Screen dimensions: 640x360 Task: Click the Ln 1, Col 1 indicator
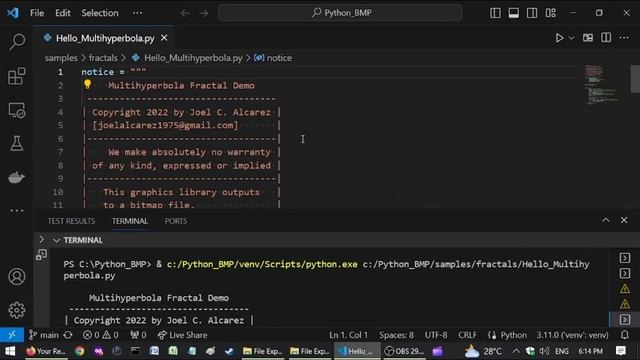349,335
